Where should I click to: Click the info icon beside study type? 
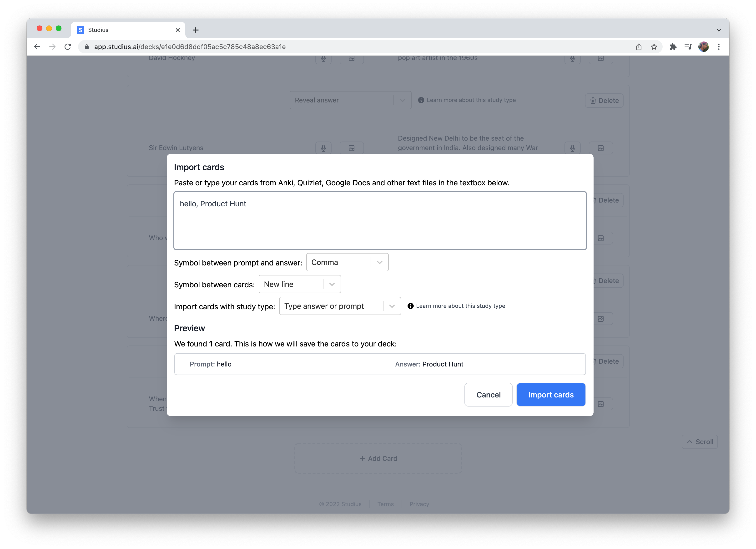(x=410, y=306)
